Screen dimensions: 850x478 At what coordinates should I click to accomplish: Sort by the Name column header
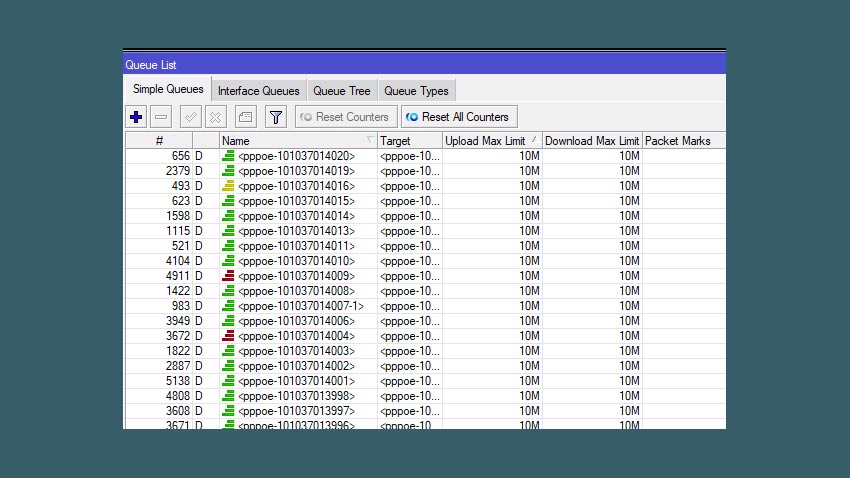pos(298,141)
